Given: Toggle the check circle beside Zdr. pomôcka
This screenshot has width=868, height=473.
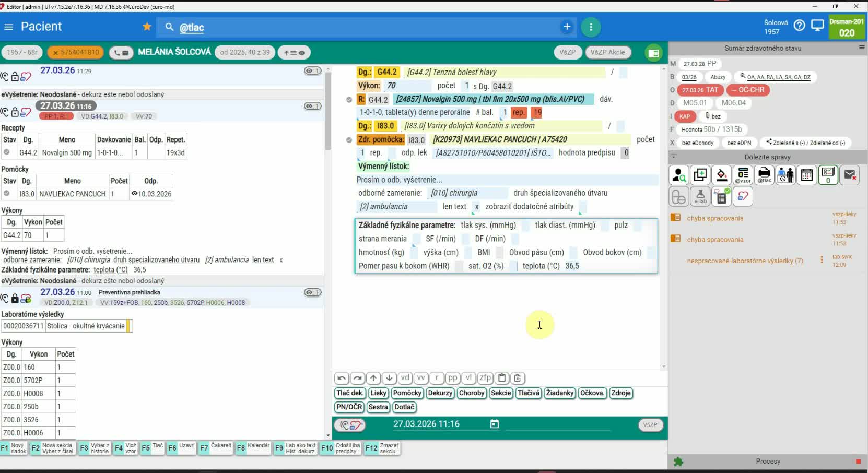Looking at the screenshot, I should [349, 140].
